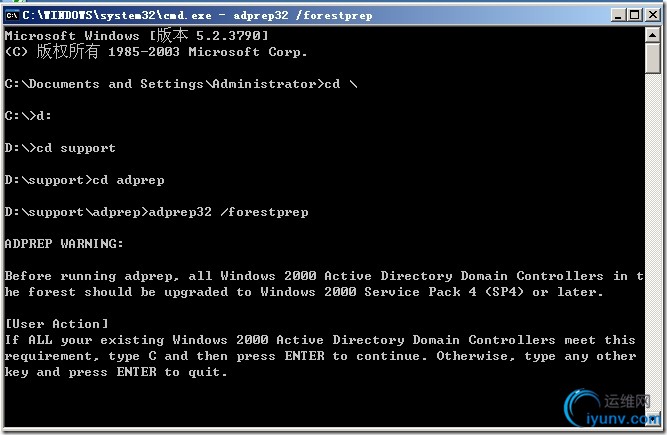Click the 'type C and then press ENTER' line

click(320, 356)
